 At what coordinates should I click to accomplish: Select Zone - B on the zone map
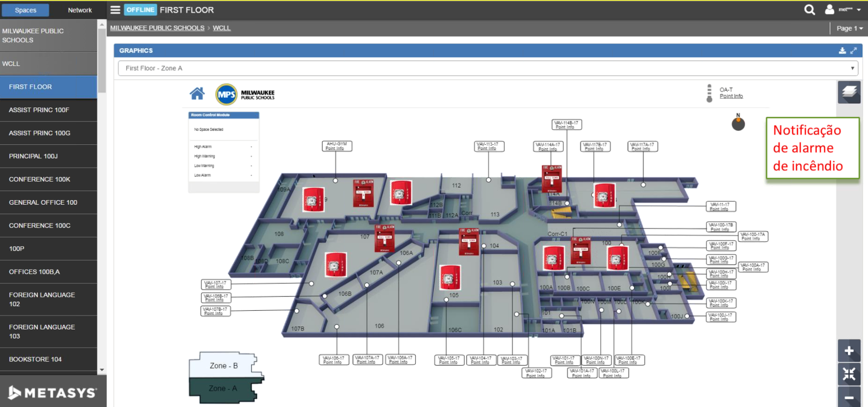click(224, 366)
